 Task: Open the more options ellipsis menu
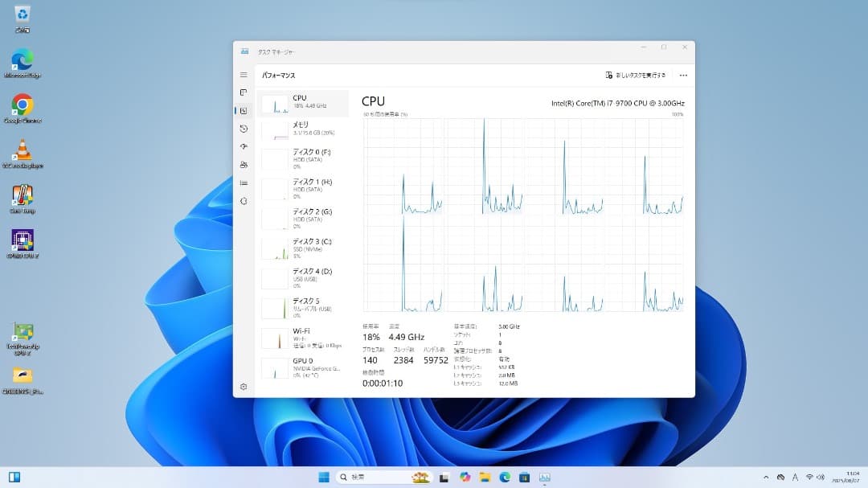point(683,74)
